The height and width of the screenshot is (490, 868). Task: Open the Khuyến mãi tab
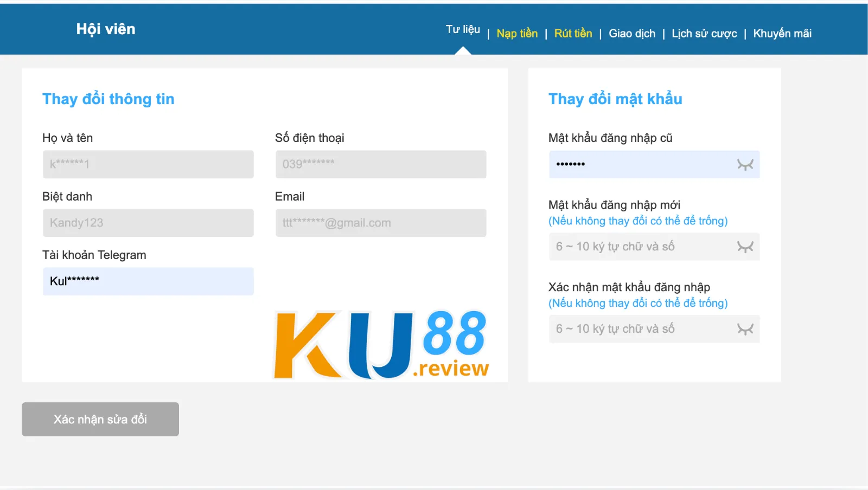(x=782, y=34)
